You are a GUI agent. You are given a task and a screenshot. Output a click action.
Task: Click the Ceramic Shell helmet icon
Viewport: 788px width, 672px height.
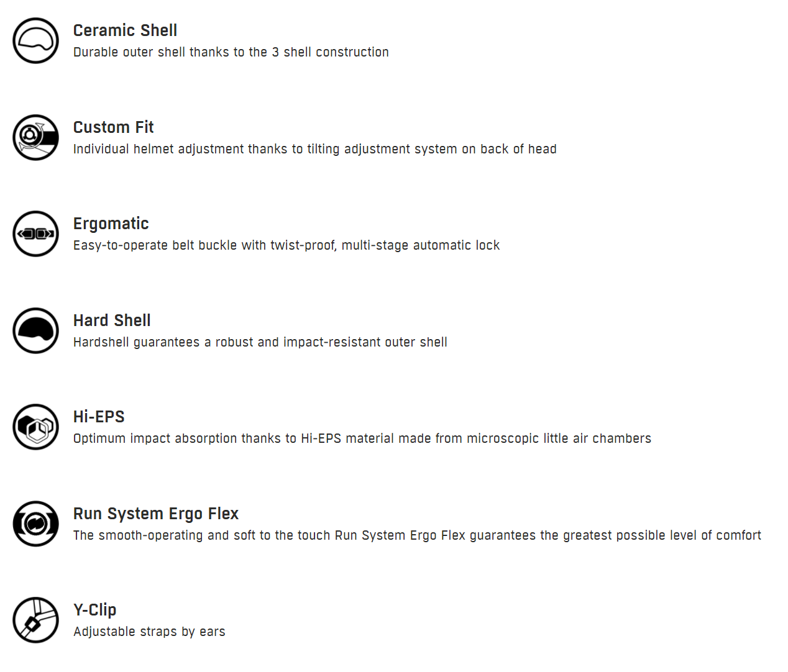coord(36,40)
